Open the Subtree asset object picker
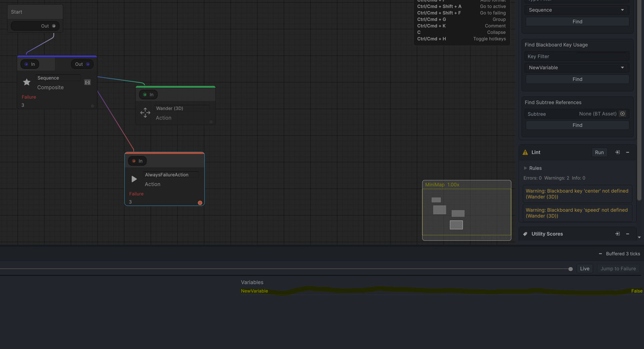 pos(623,114)
